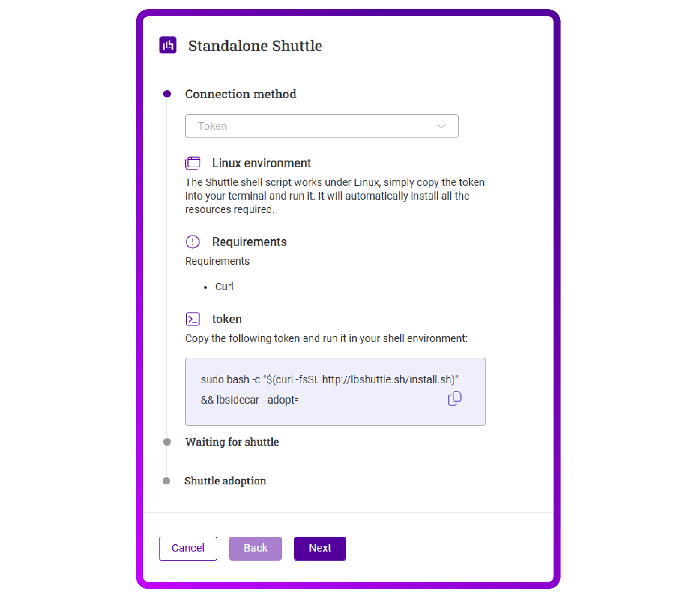Click the dropdown chevron beside Token
The width and height of the screenshot is (700, 607).
coord(441,126)
